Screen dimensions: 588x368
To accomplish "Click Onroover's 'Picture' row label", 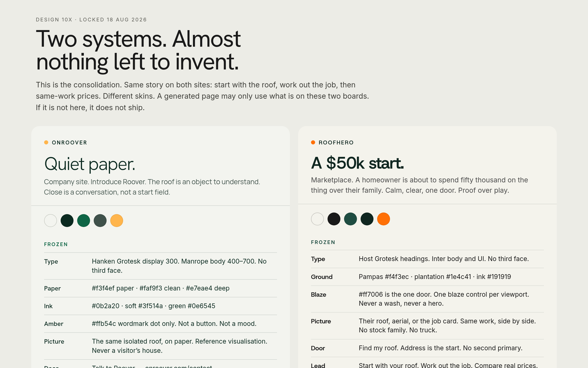I will [x=54, y=342].
